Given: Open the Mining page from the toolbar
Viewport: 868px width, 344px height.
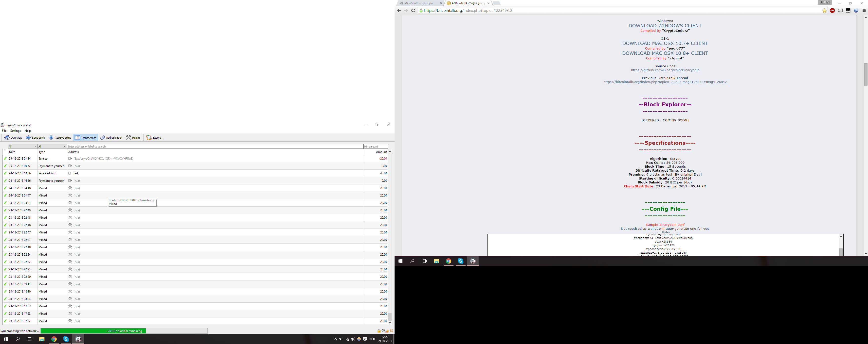Looking at the screenshot, I should coord(133,138).
